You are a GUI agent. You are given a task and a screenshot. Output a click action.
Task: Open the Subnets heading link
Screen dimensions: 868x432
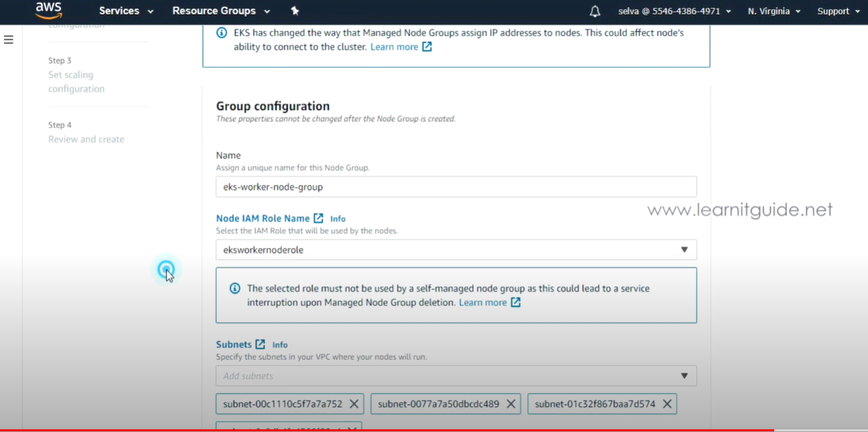(x=234, y=344)
